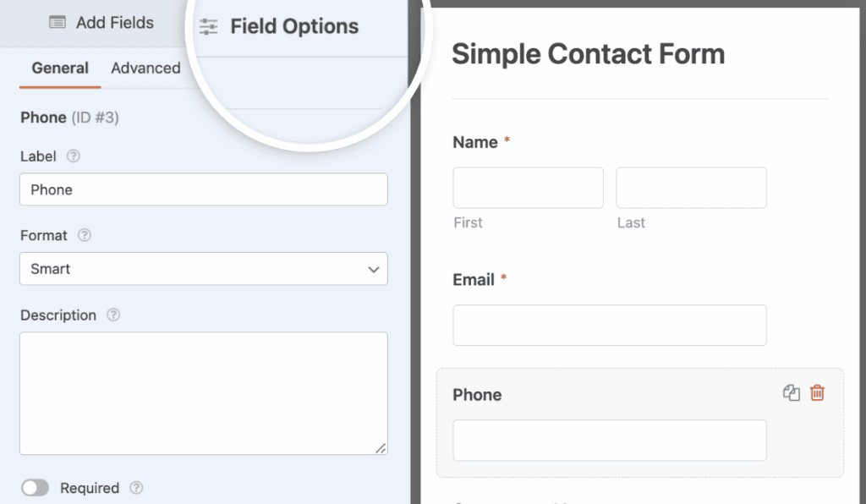Open the Format dropdown showing Smart
Image resolution: width=866 pixels, height=504 pixels.
point(203,269)
